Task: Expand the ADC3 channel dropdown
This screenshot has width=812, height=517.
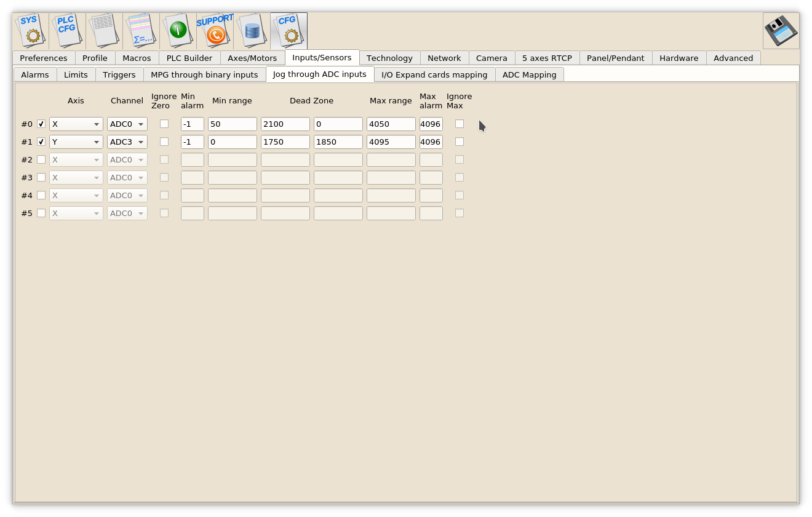Action: coord(127,142)
